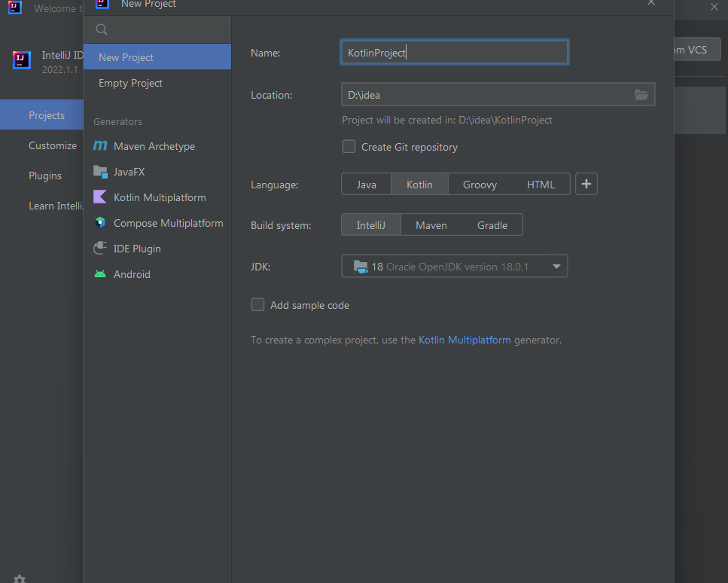The height and width of the screenshot is (583, 728).
Task: Select New Project in the left list
Action: click(x=157, y=57)
